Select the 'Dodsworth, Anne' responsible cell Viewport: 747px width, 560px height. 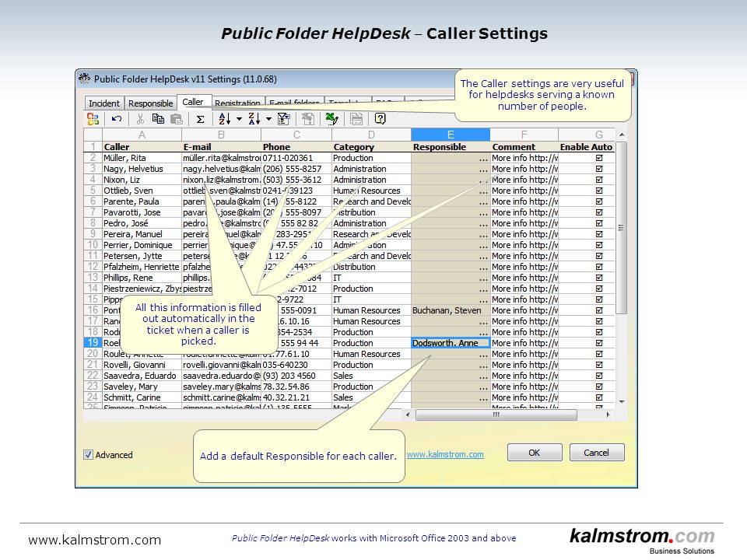(x=451, y=343)
